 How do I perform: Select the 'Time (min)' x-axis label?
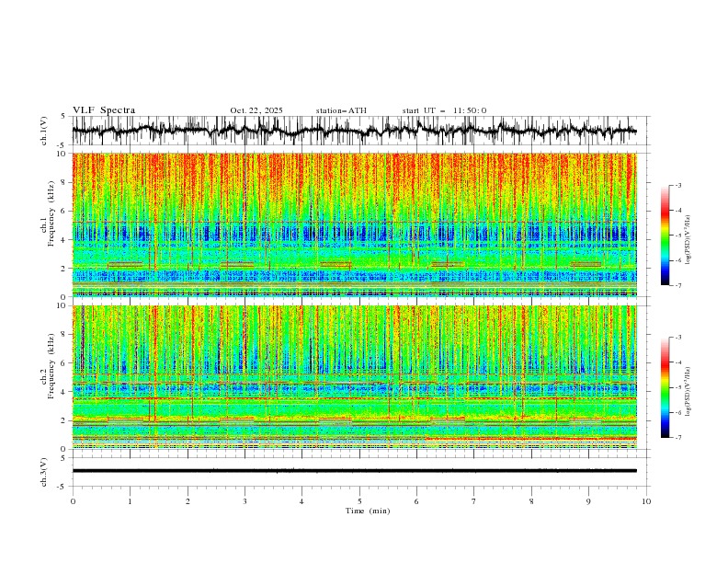click(x=368, y=511)
